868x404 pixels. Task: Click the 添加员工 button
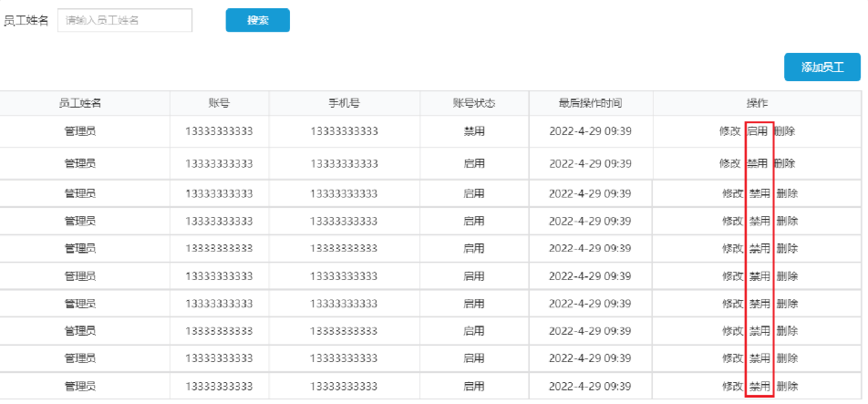[x=821, y=67]
